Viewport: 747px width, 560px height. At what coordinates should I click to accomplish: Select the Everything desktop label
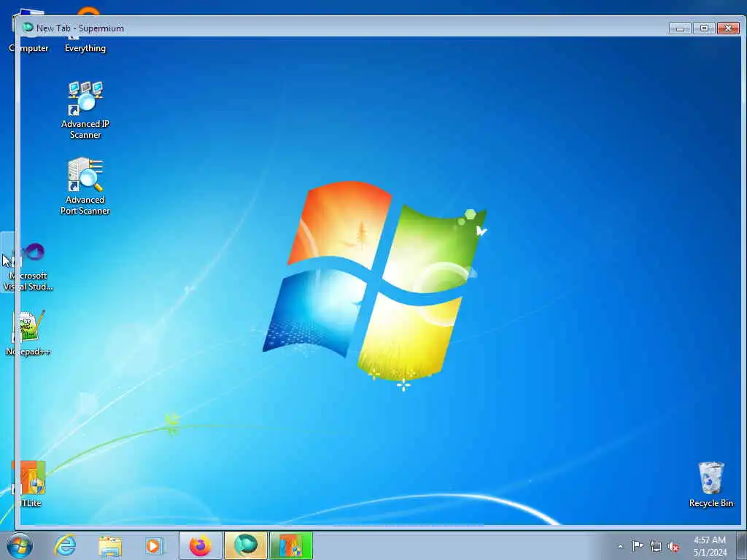pos(85,48)
